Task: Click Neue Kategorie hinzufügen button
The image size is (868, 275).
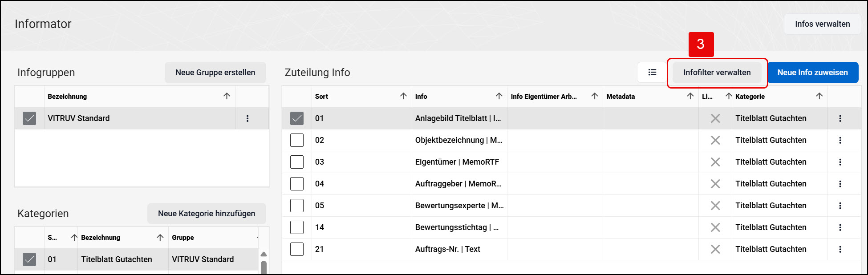Action: (207, 214)
